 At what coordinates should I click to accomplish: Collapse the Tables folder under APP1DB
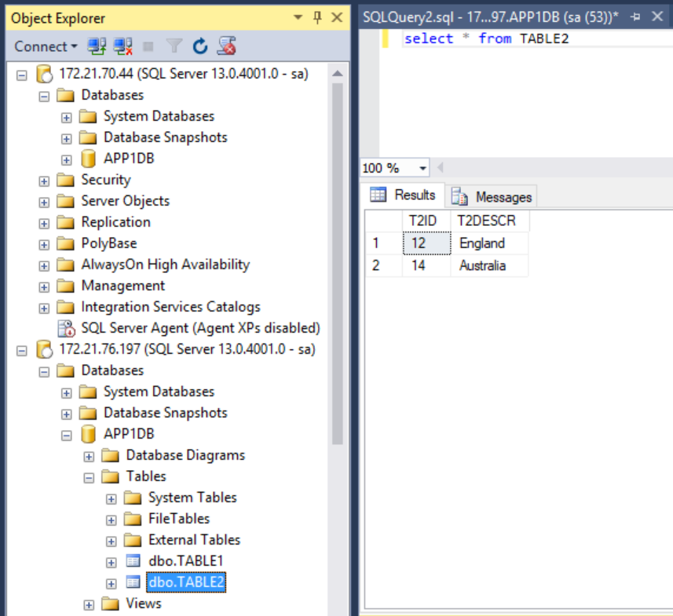(89, 476)
